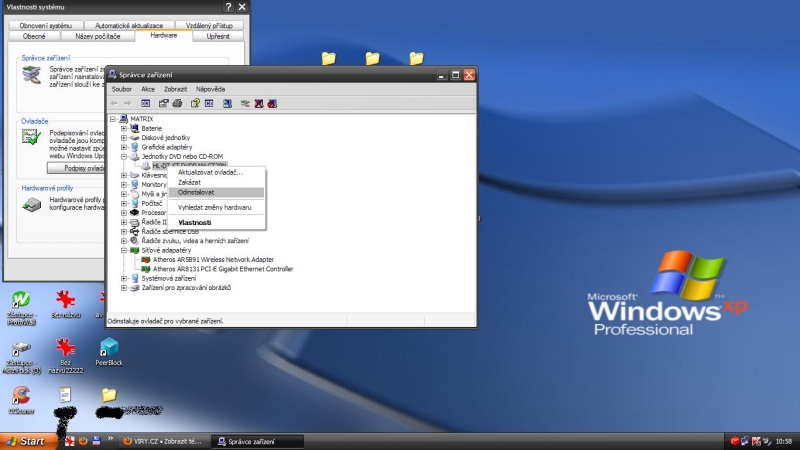Click the system tray clock showing 10:58
This screenshot has width=800, height=450.
[x=784, y=441]
